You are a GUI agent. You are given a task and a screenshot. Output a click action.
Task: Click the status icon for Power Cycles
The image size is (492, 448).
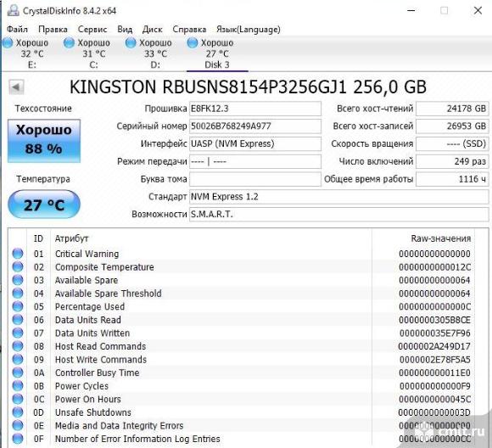pos(18,385)
